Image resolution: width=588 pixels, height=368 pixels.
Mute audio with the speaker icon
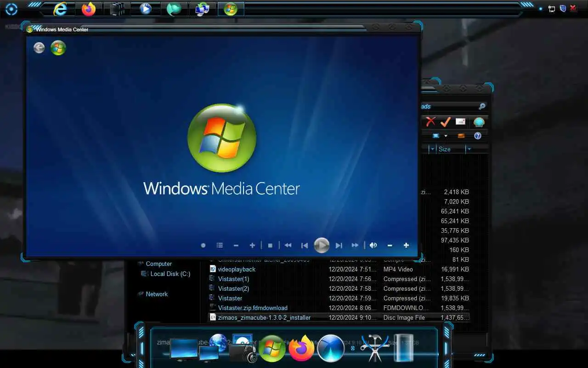click(x=373, y=245)
